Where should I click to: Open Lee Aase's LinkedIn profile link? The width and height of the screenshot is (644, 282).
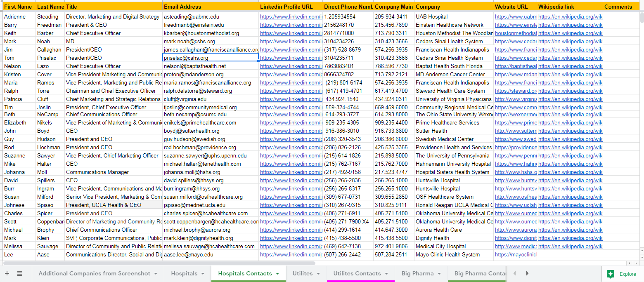point(291,254)
